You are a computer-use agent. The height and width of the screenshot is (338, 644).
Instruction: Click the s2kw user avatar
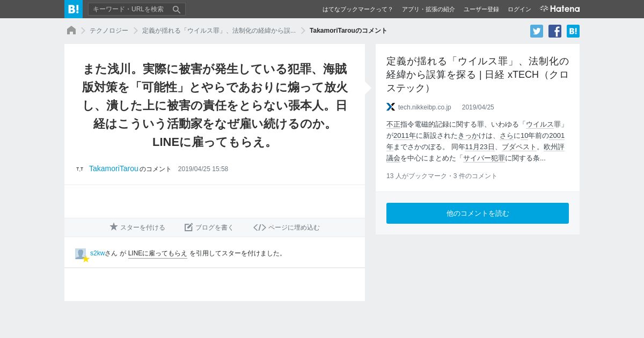(80, 254)
